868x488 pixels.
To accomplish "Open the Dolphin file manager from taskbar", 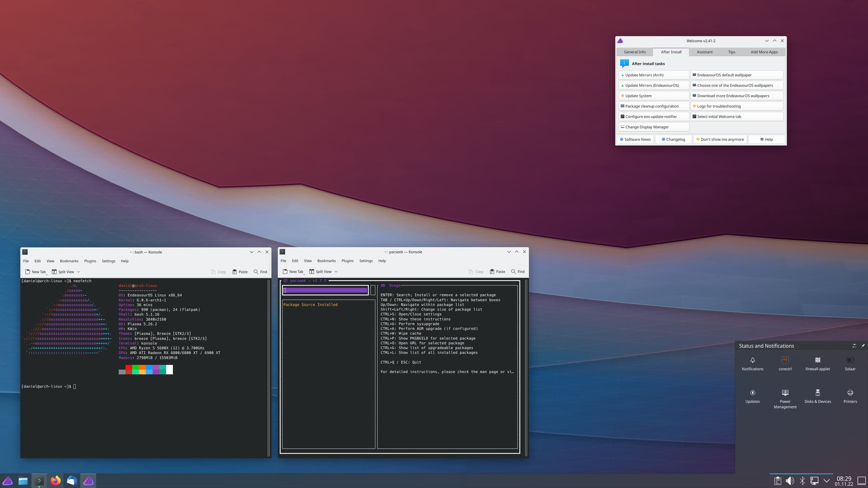I will [23, 481].
